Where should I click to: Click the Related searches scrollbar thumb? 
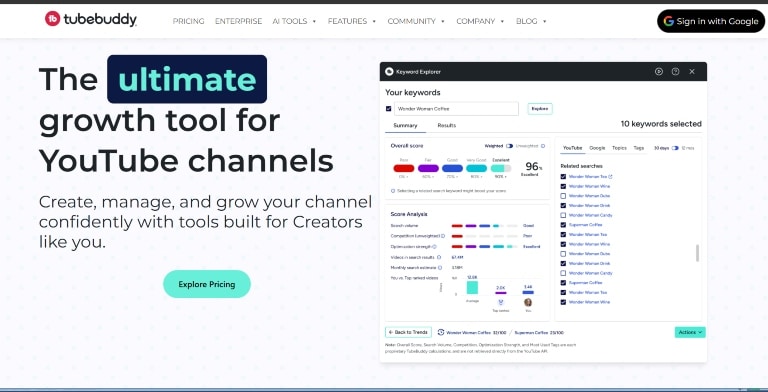point(697,253)
